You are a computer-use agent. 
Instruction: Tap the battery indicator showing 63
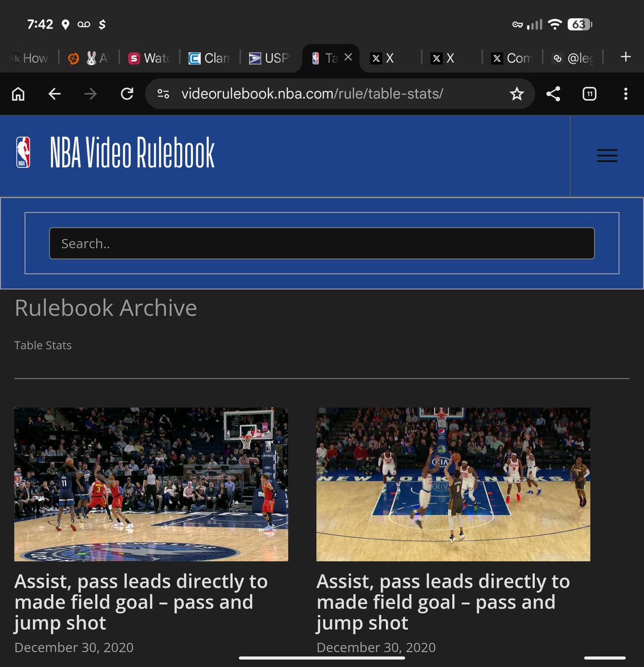pos(579,24)
